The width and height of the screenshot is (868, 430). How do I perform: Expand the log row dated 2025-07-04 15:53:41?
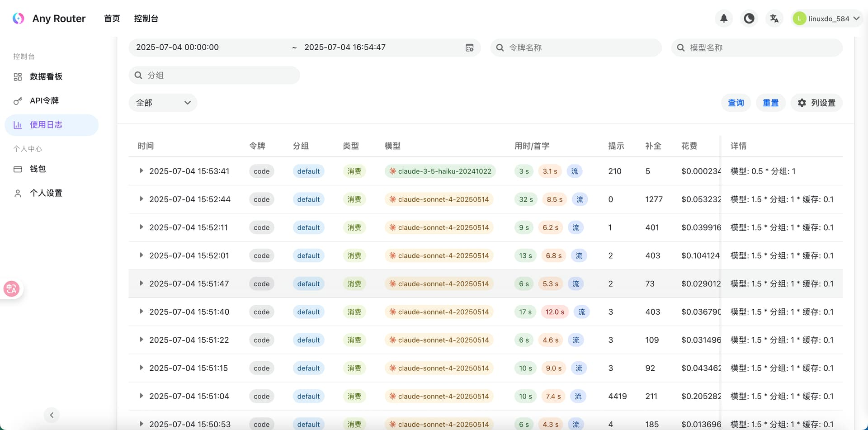tap(141, 171)
